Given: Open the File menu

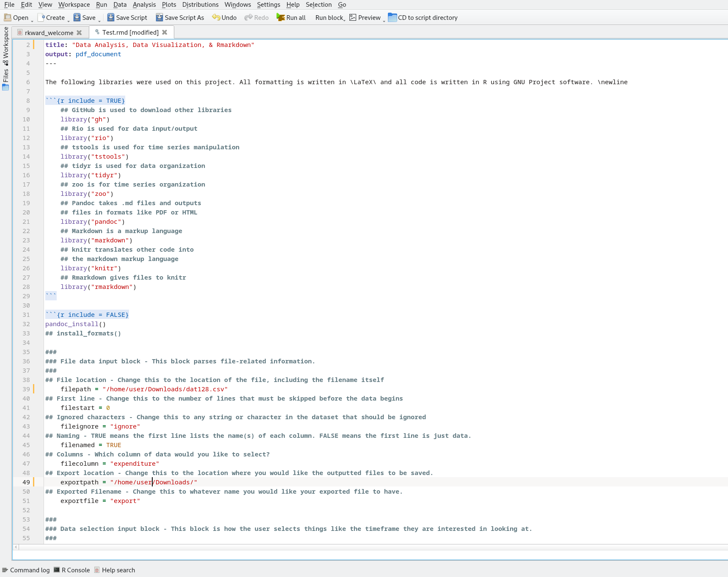Looking at the screenshot, I should (9, 5).
